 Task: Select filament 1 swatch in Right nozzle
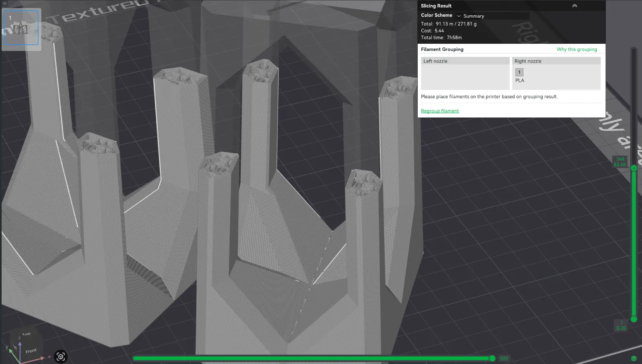pos(519,72)
